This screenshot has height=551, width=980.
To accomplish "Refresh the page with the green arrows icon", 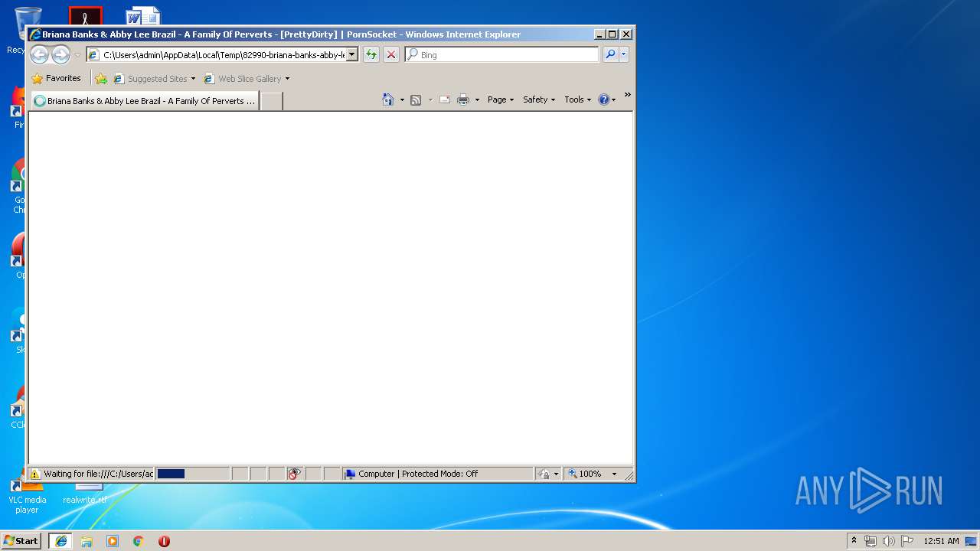I will [371, 54].
